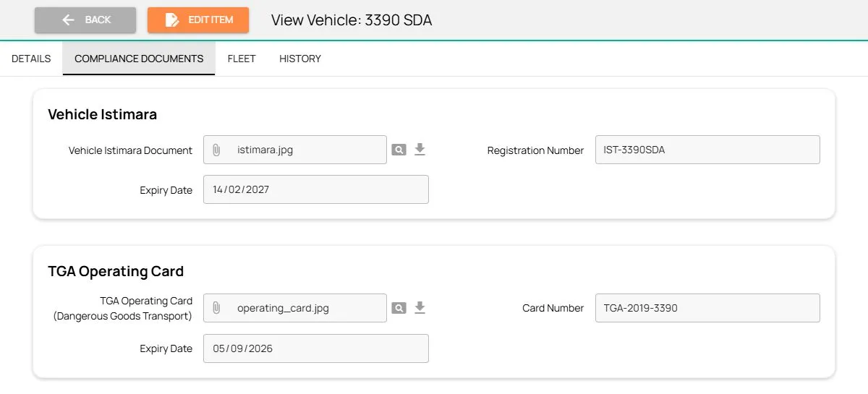Click the Registration Number field IST-3390SDA
Viewport: 868px width, 394px height.
pyautogui.click(x=707, y=150)
